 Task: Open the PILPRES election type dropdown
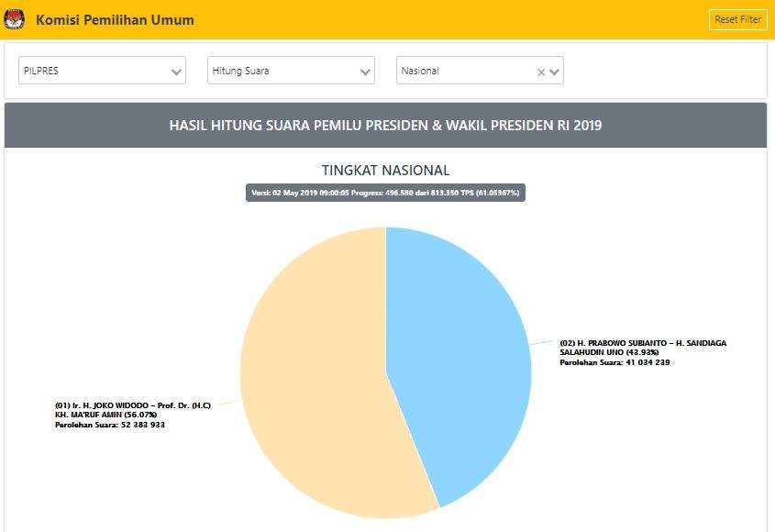tap(103, 71)
